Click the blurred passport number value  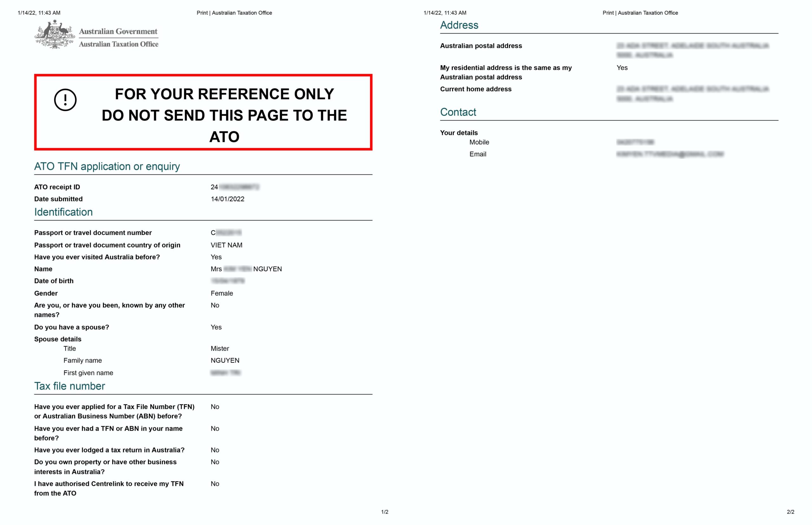(226, 233)
